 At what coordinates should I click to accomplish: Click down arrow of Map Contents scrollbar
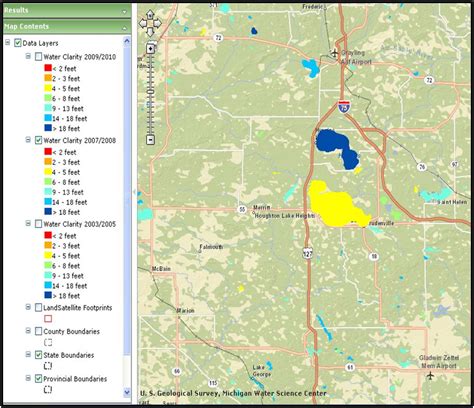coord(127,392)
